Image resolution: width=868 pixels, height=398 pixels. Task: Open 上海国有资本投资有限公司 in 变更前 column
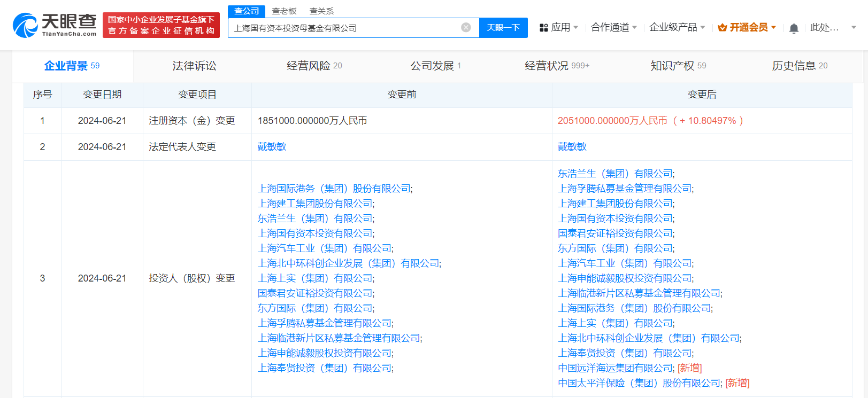tap(315, 233)
